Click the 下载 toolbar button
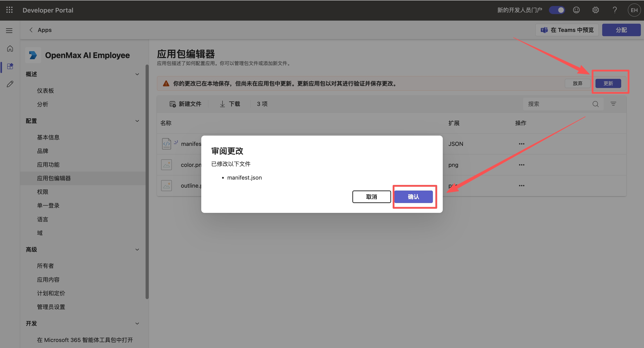 click(x=230, y=104)
